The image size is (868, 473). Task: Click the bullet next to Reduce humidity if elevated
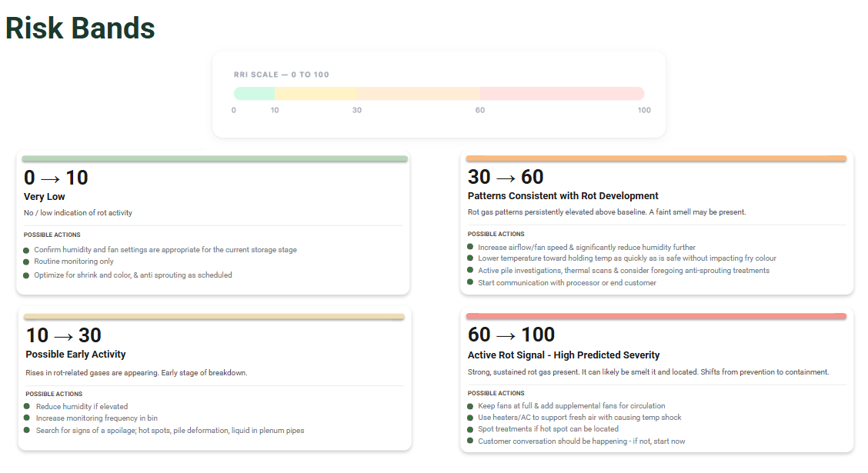pos(27,407)
